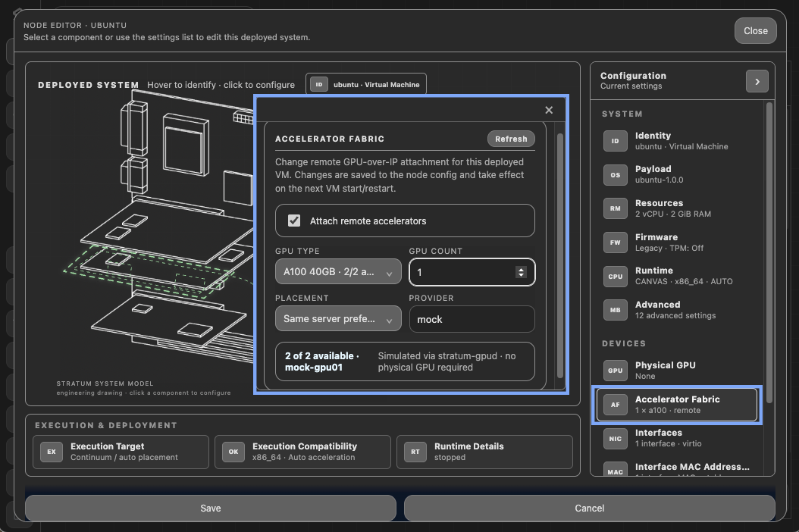Viewport: 799px width, 532px height.
Task: Open the GPU Type dropdown
Action: (x=338, y=271)
